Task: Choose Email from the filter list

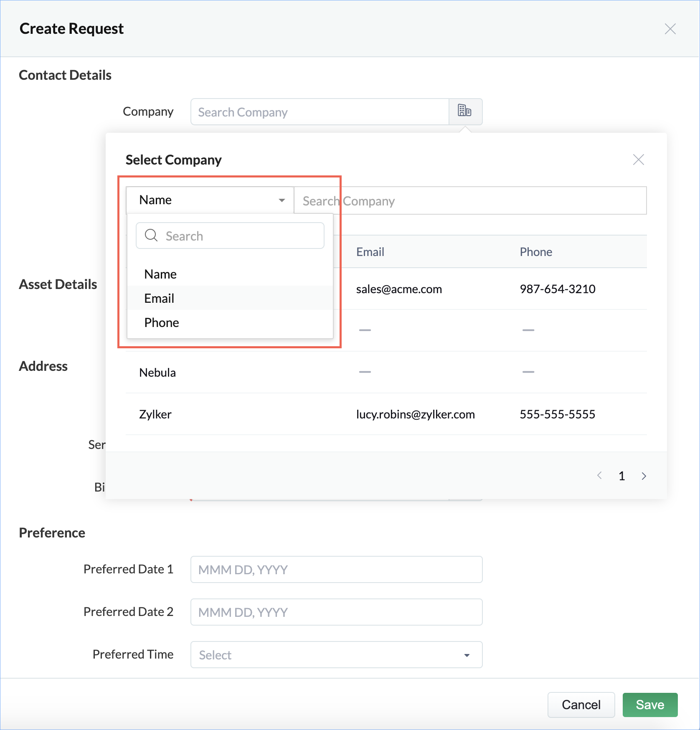Action: click(159, 298)
